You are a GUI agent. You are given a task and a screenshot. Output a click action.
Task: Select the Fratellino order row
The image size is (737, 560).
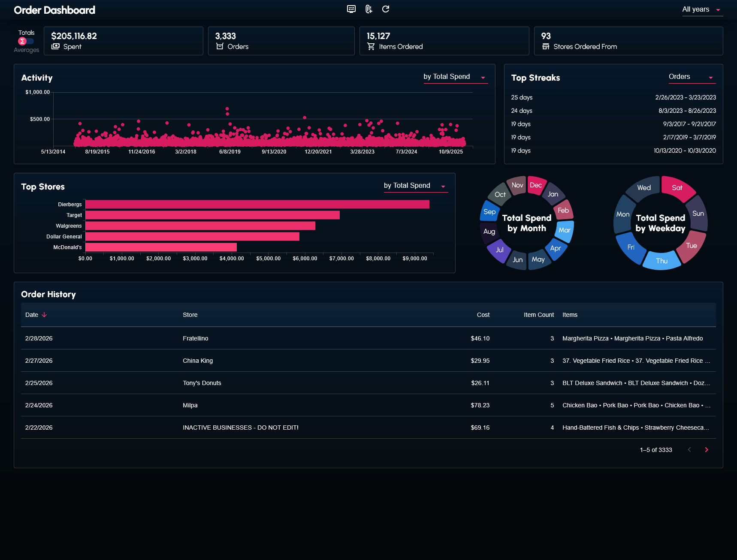(196, 338)
